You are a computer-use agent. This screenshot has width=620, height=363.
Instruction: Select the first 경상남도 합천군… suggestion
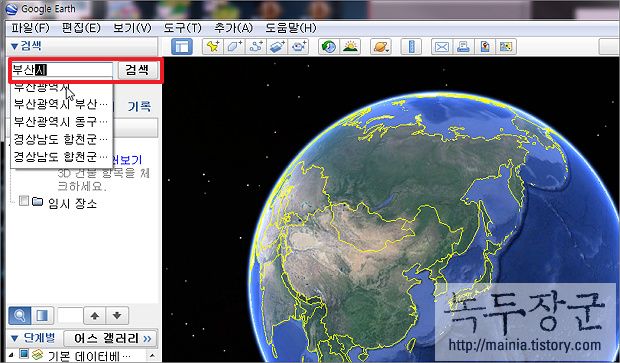tap(62, 139)
